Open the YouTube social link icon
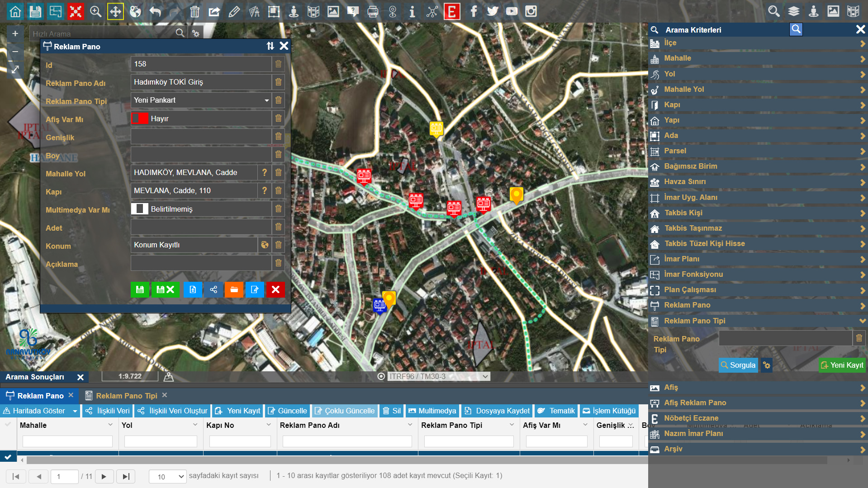868x488 pixels. 512,11
